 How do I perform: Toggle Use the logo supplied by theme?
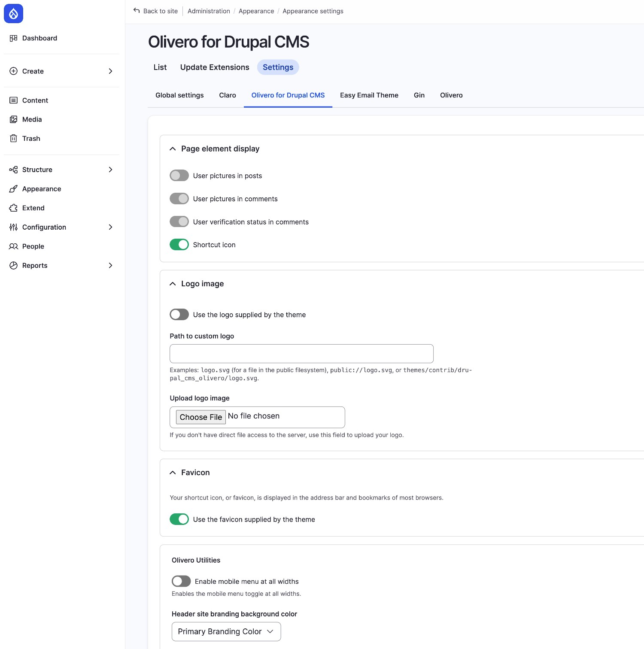point(179,315)
